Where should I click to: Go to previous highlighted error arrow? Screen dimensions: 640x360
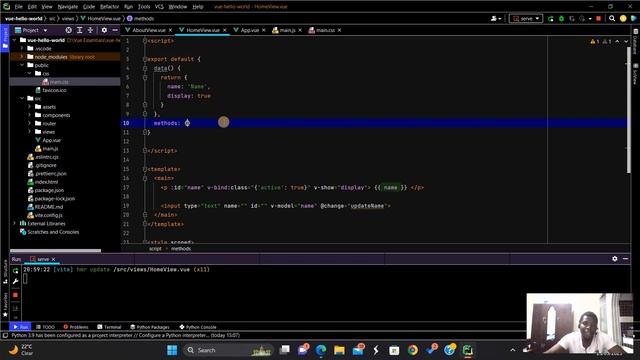(617, 42)
